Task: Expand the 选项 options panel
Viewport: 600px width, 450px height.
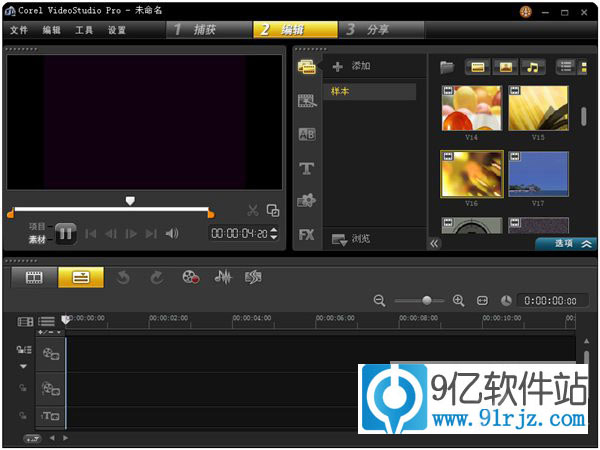Action: (566, 243)
